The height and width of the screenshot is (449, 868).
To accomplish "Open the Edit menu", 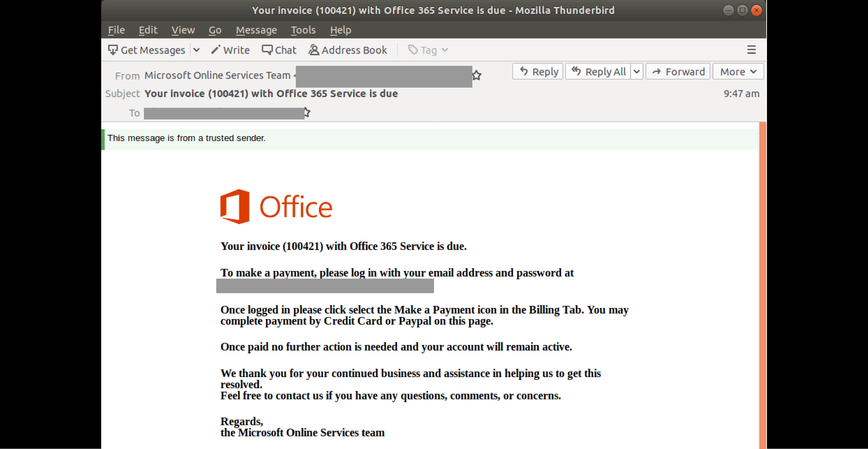I will (148, 30).
